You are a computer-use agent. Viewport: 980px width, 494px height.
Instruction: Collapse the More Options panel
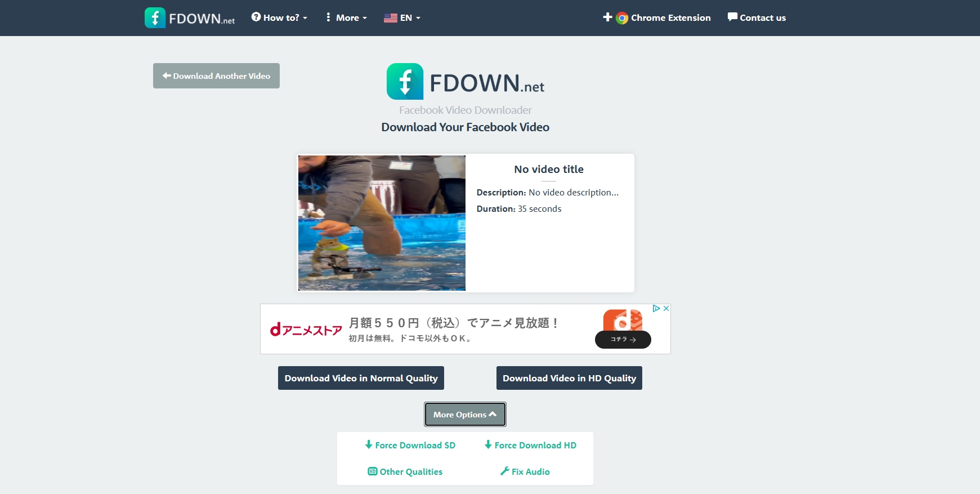tap(465, 415)
